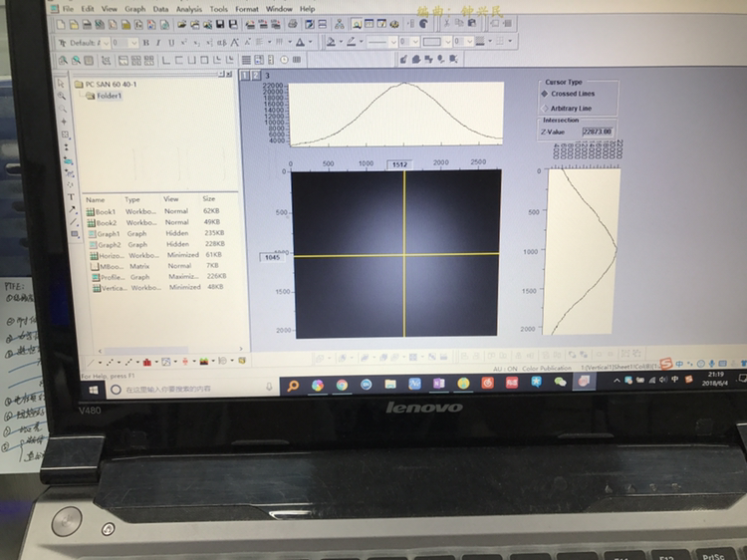Viewport: 747px width, 560px height.
Task: Click the scatter plot icon in bottom toolbar
Action: [110, 363]
